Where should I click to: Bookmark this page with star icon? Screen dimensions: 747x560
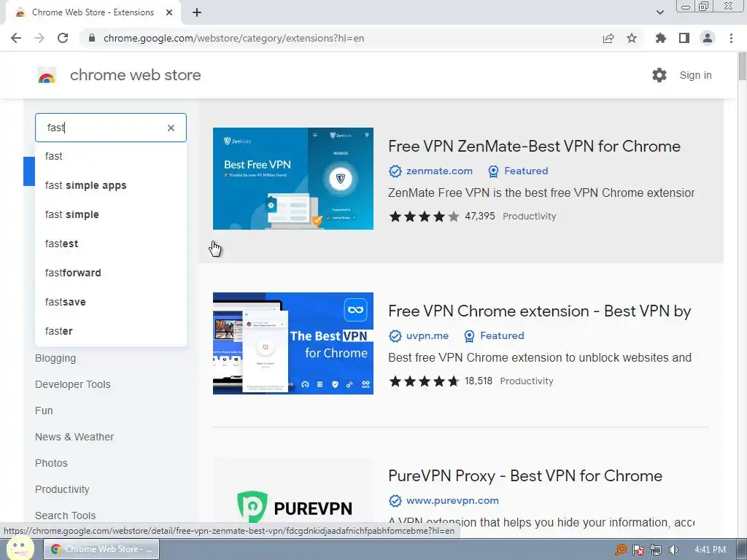click(x=632, y=38)
